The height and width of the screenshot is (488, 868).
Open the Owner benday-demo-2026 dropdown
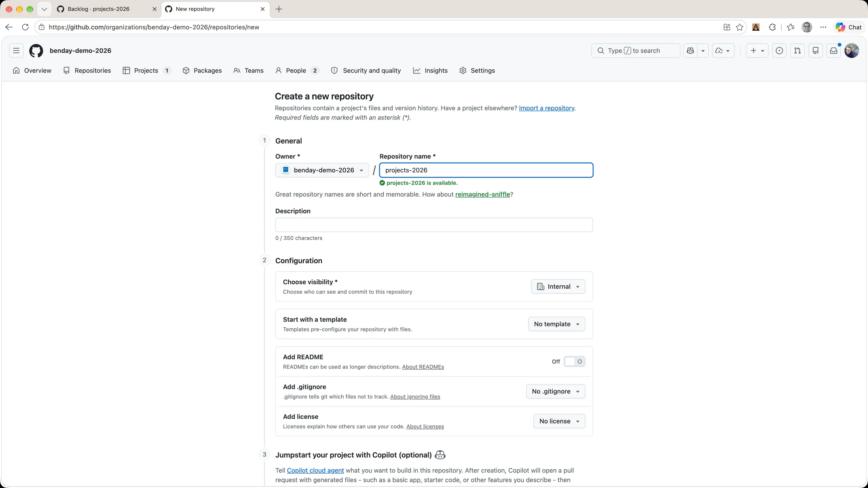322,170
